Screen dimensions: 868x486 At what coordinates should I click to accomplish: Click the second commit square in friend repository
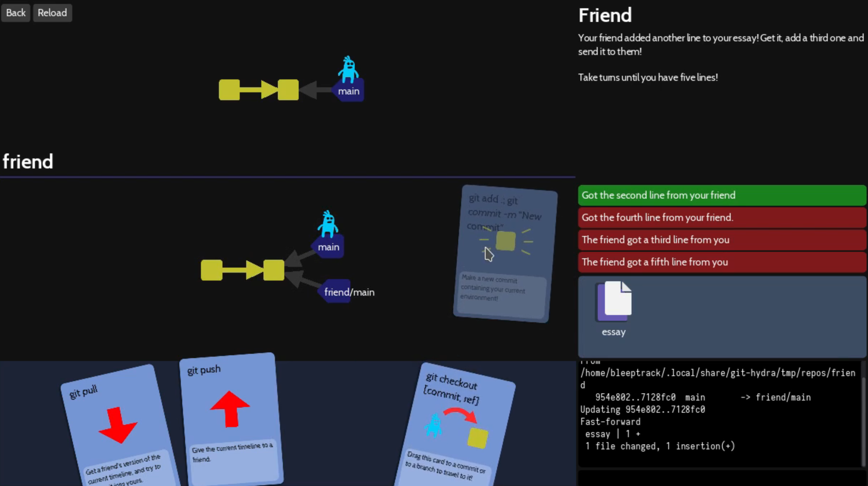click(x=274, y=270)
